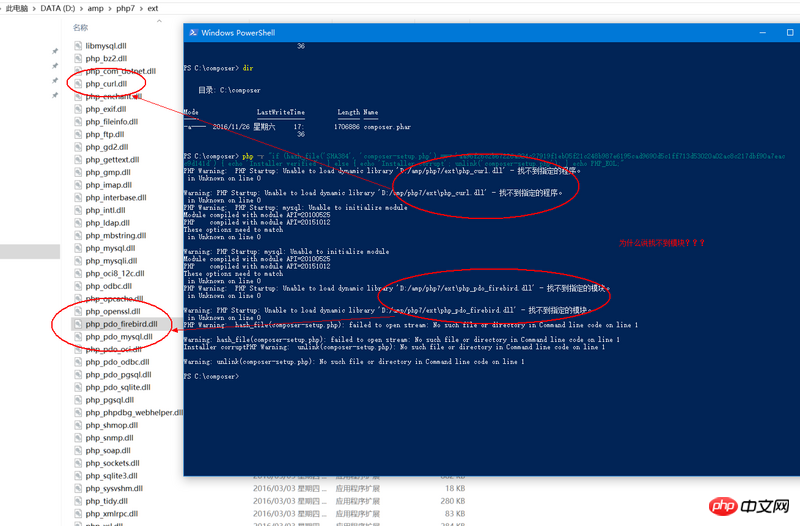The height and width of the screenshot is (526, 800).
Task: Go to php7 folder in breadcrumb
Action: coord(126,8)
